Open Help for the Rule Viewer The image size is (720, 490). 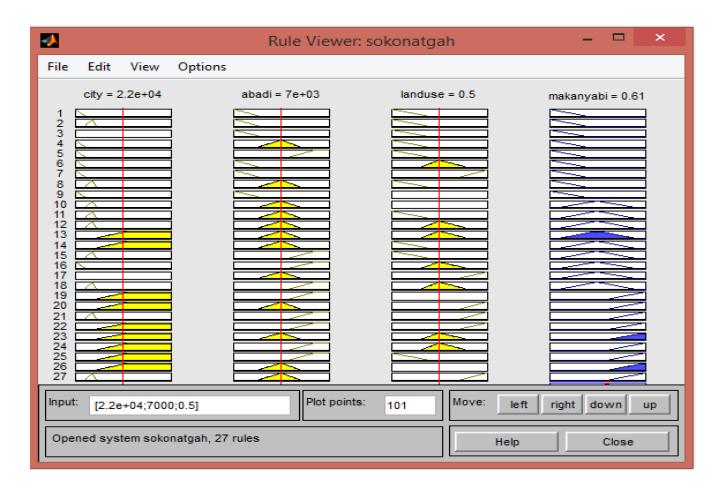pyautogui.click(x=506, y=442)
